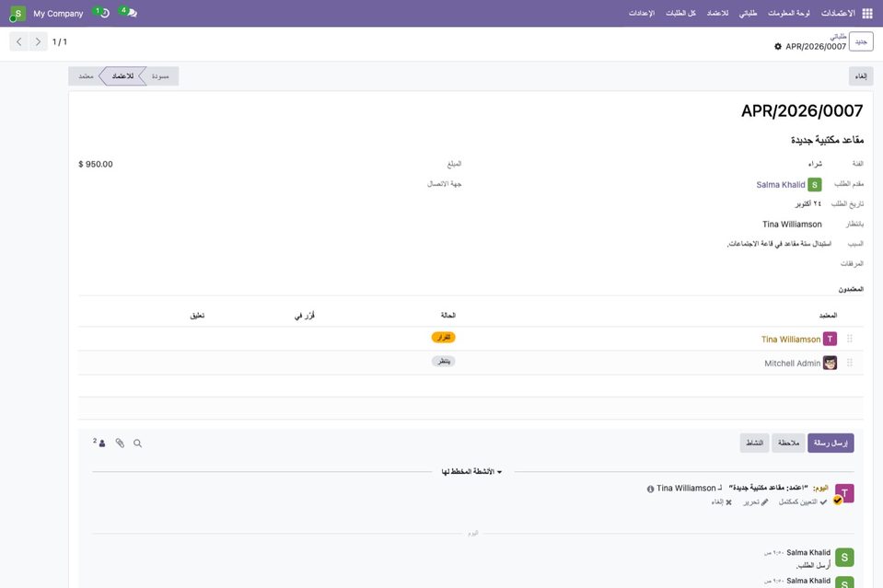
Task: Click the $ 950.00 amount value
Action: tap(96, 165)
